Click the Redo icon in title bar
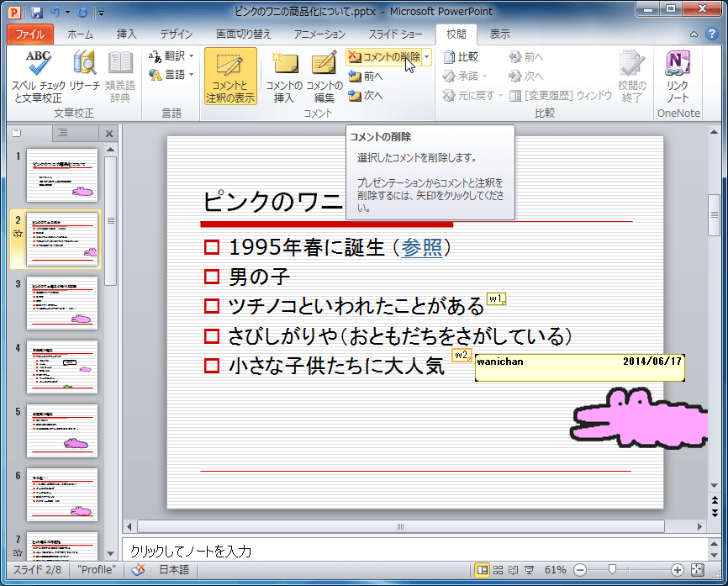The height and width of the screenshot is (586, 728). 82,12
